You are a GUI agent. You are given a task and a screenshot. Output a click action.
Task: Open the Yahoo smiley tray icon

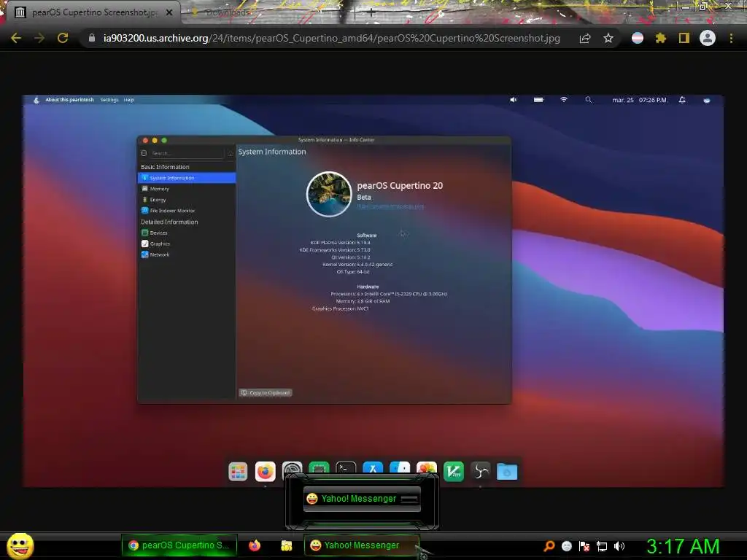click(566, 545)
